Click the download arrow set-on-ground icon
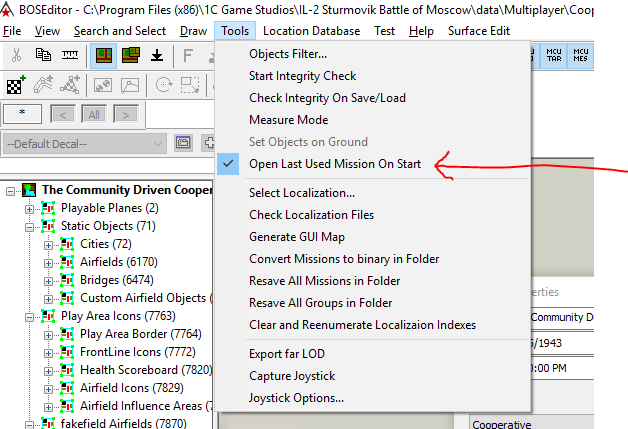The height and width of the screenshot is (429, 628). [x=157, y=55]
